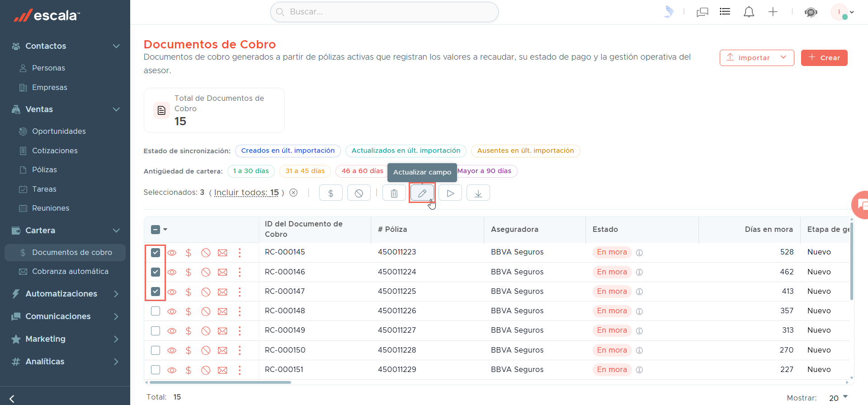Open the Importar dropdown
The width and height of the screenshot is (868, 405).
pos(757,58)
